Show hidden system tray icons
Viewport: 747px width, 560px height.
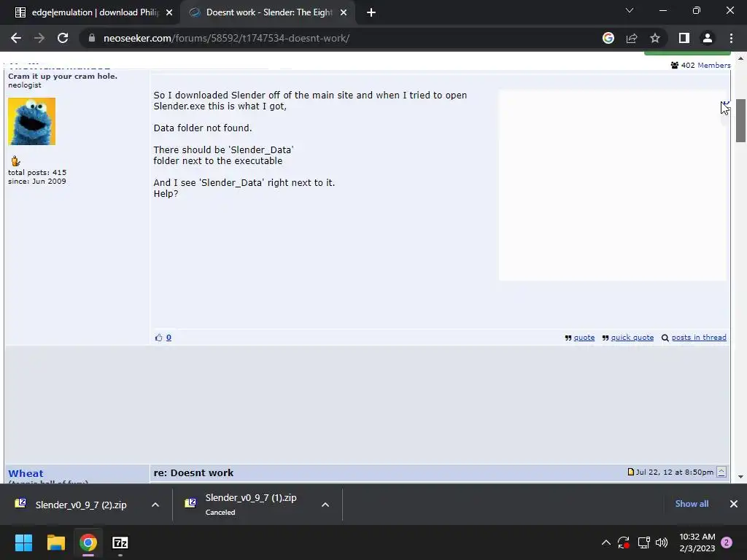point(606,542)
